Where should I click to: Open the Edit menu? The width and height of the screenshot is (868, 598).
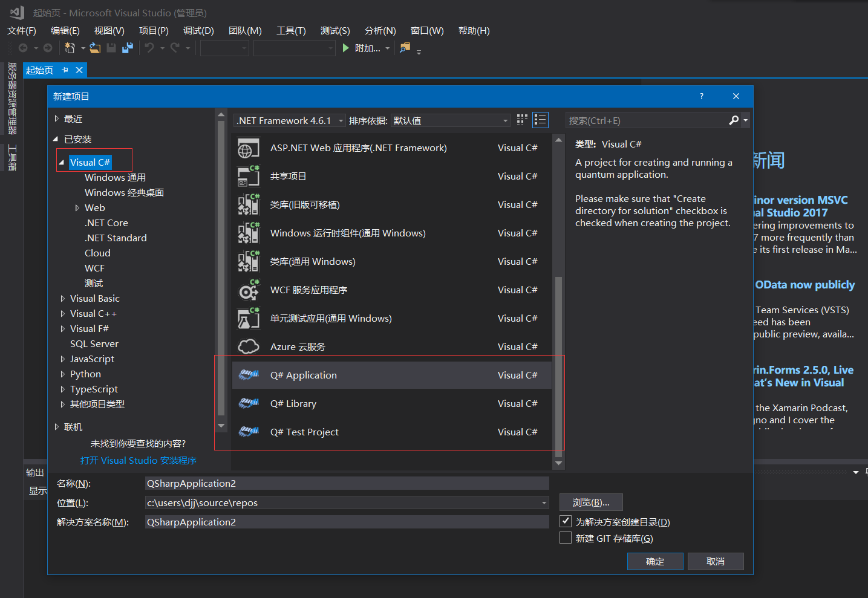pyautogui.click(x=65, y=31)
